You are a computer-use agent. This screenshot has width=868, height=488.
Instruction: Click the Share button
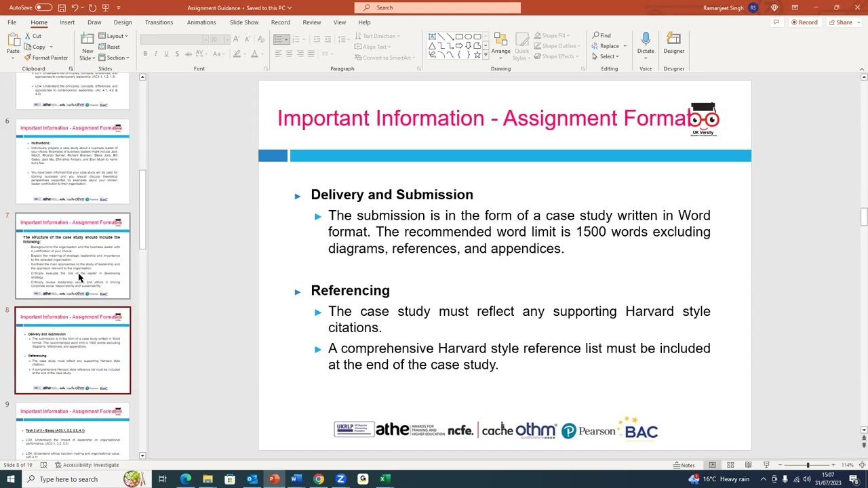coord(841,22)
